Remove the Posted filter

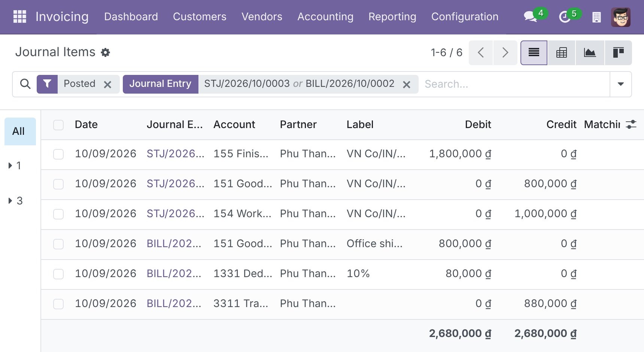107,84
